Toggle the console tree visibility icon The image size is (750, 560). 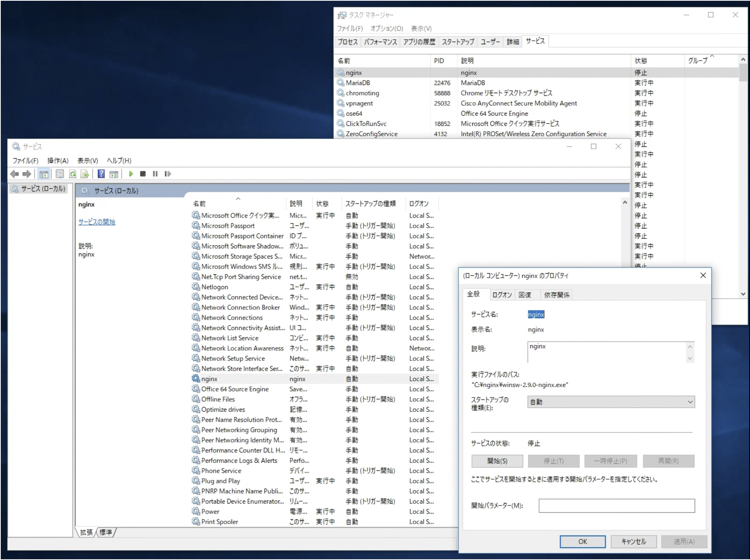pos(44,174)
